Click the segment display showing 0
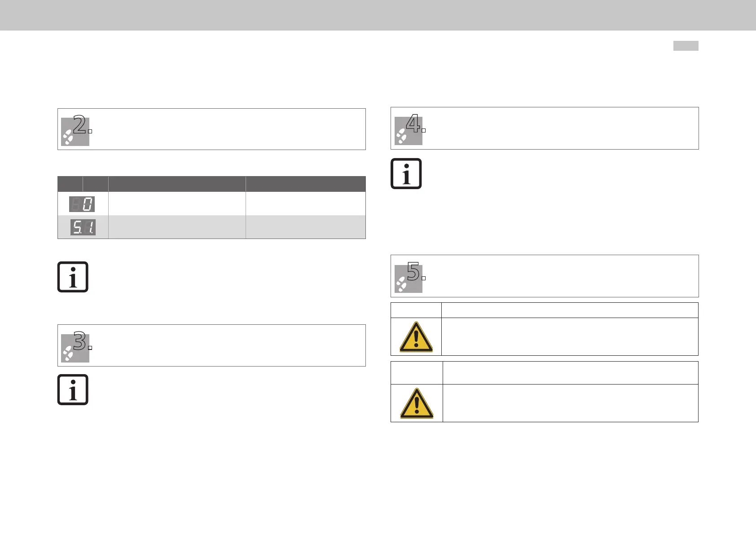This screenshot has height=535, width=756. 82,204
